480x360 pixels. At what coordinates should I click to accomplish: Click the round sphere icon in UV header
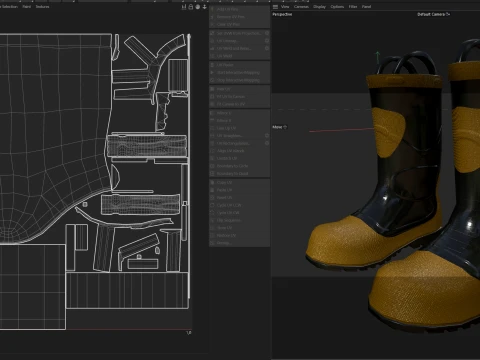[198, 7]
